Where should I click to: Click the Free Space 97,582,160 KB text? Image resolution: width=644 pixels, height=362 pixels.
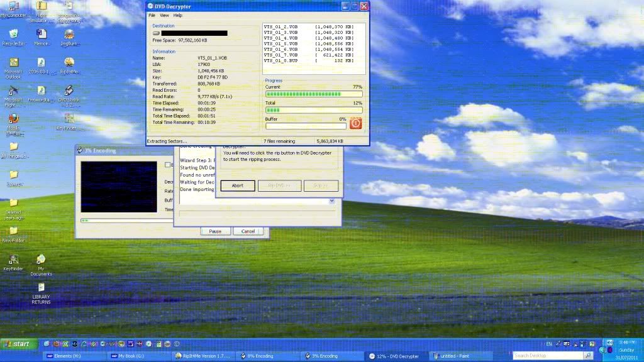tap(180, 40)
